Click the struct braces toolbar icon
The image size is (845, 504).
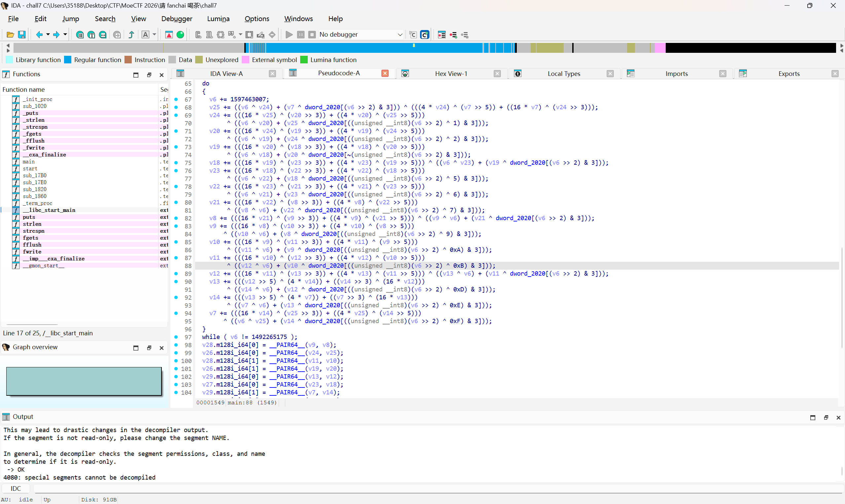221,35
